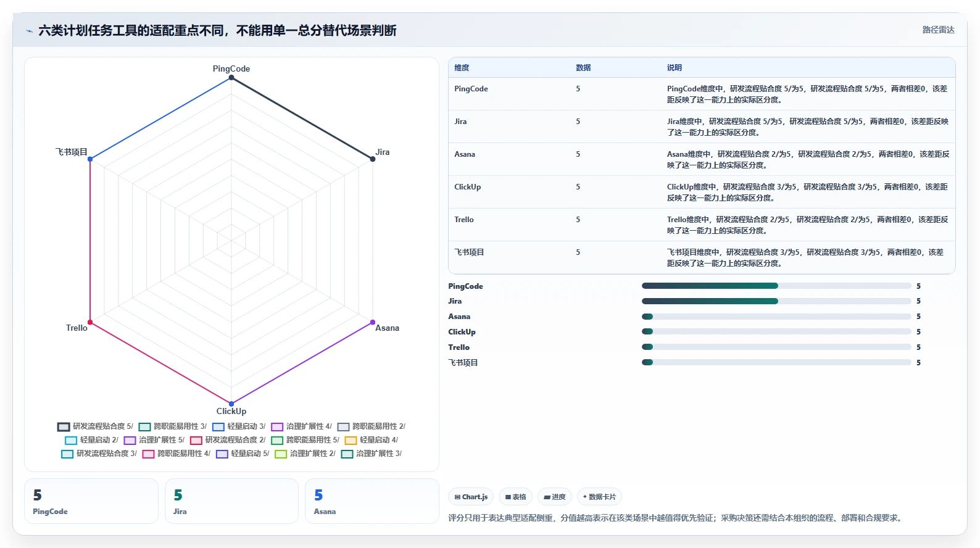
Task: Toggle legend item 跨职能易用性 5/
Action: tap(305, 440)
